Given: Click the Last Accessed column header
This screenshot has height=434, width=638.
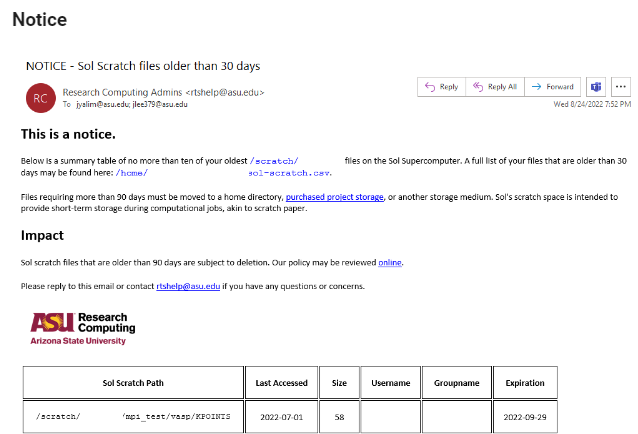Looking at the screenshot, I should tap(281, 383).
